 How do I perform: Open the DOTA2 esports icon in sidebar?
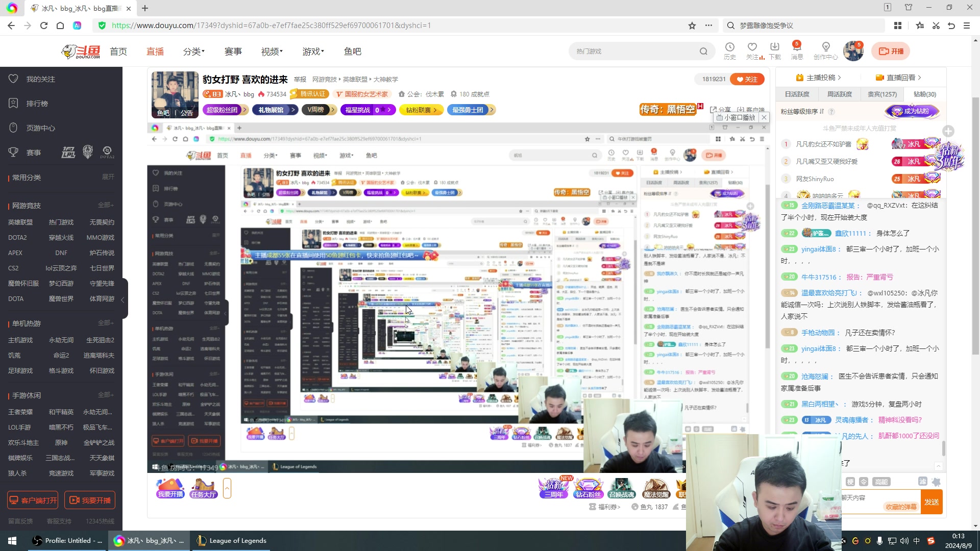tap(107, 152)
